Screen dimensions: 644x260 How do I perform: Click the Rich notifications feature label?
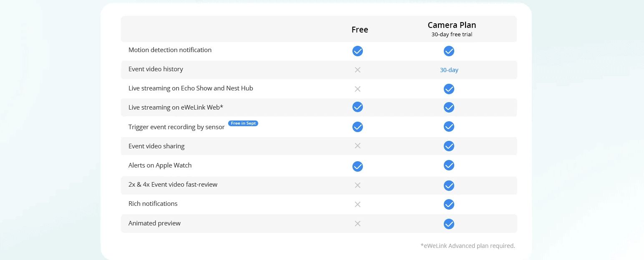153,203
